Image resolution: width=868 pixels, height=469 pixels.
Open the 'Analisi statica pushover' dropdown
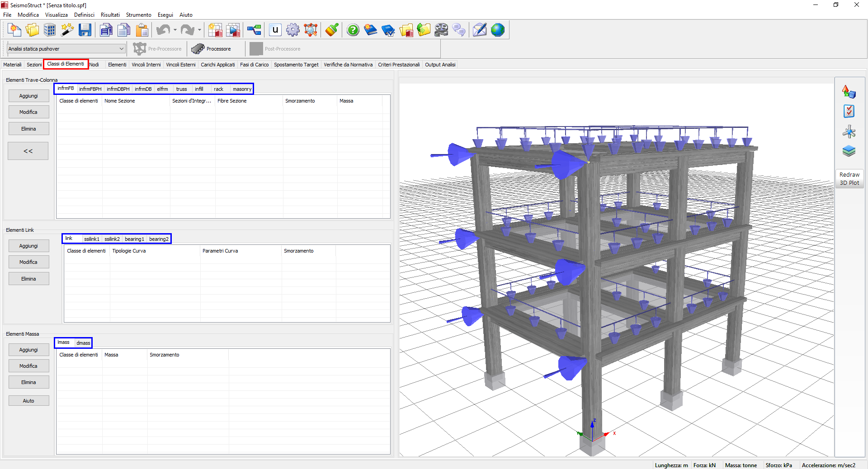pyautogui.click(x=66, y=49)
